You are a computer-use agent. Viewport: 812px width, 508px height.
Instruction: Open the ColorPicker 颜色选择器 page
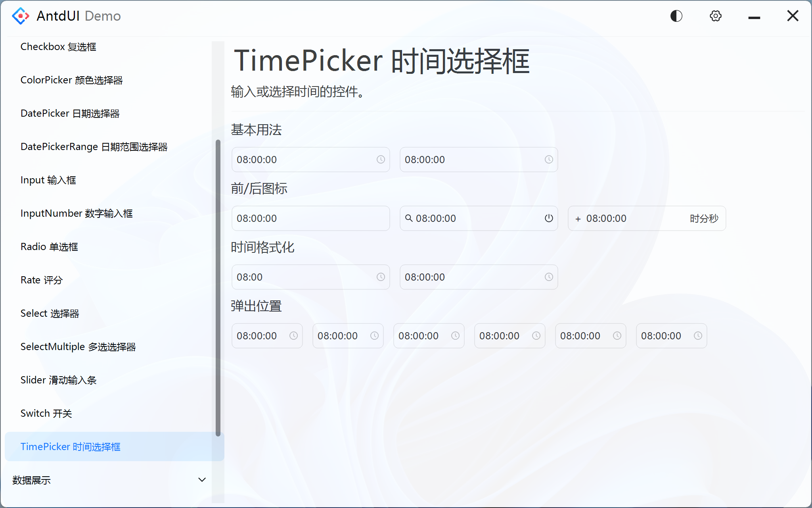tap(72, 80)
